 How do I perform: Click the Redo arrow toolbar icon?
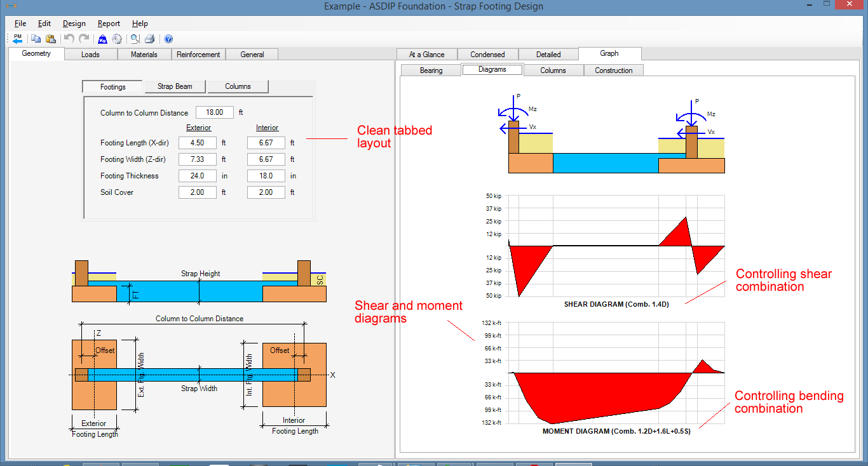pyautogui.click(x=84, y=39)
